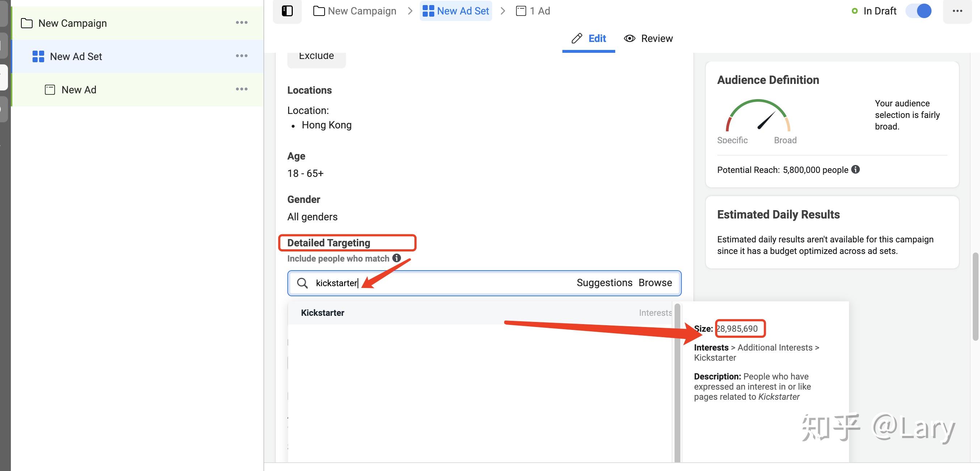Open top-right more options ellipsis button

click(x=957, y=11)
